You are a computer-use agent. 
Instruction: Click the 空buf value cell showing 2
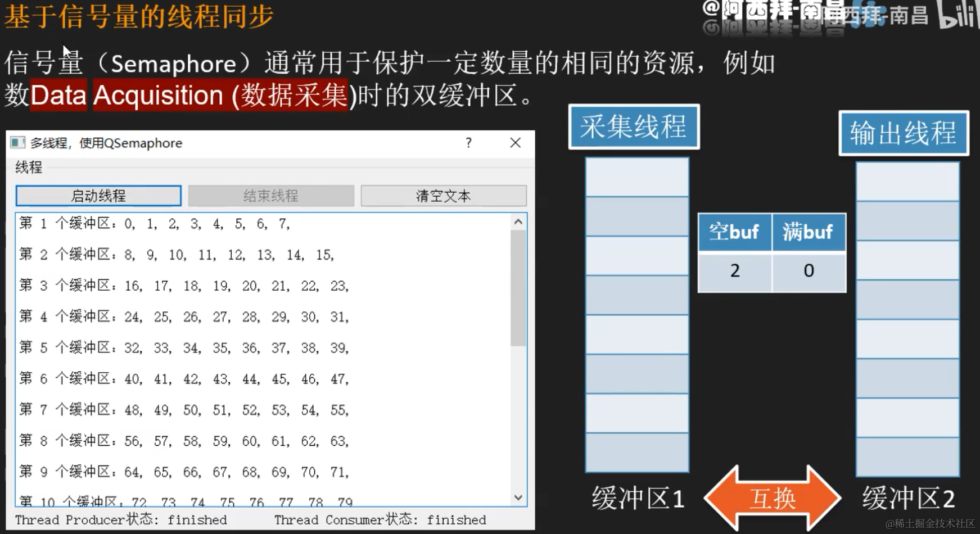pos(734,271)
